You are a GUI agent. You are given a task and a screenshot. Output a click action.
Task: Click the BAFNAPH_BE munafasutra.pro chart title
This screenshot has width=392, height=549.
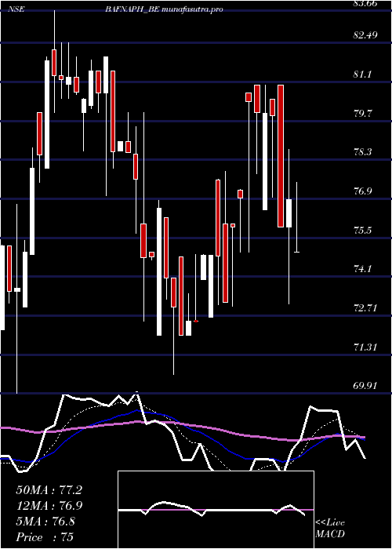point(164,9)
